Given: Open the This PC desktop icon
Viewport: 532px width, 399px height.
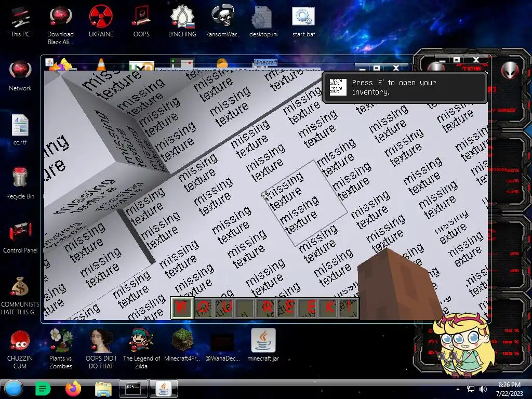Looking at the screenshot, I should (20, 22).
